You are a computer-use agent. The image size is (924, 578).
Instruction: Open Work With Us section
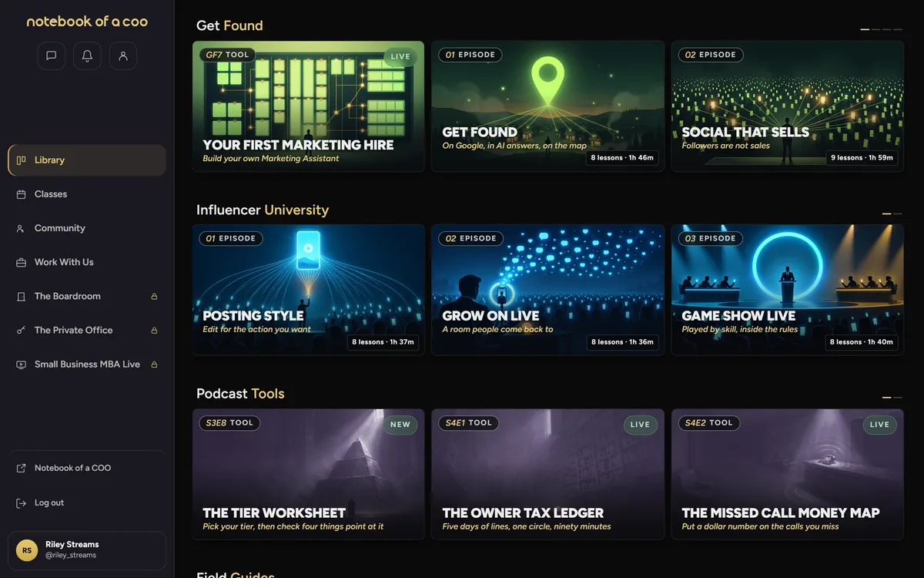tap(87, 262)
